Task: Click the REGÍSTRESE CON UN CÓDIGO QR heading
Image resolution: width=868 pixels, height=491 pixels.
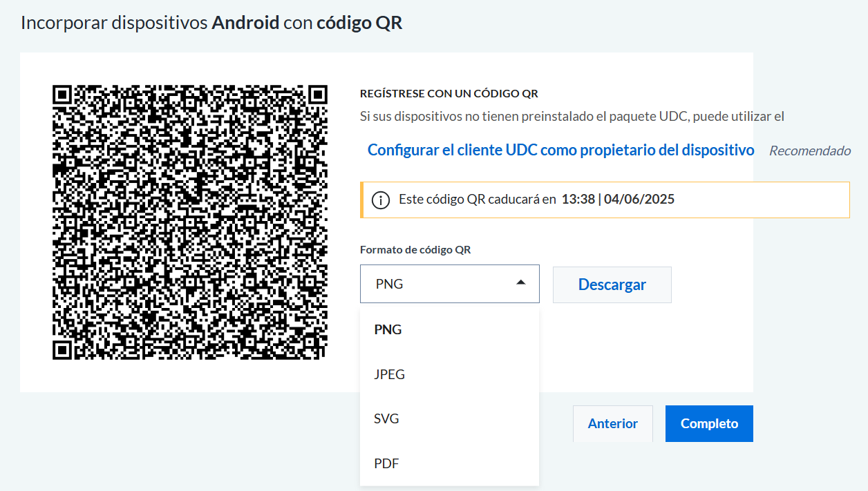Action: 449,94
